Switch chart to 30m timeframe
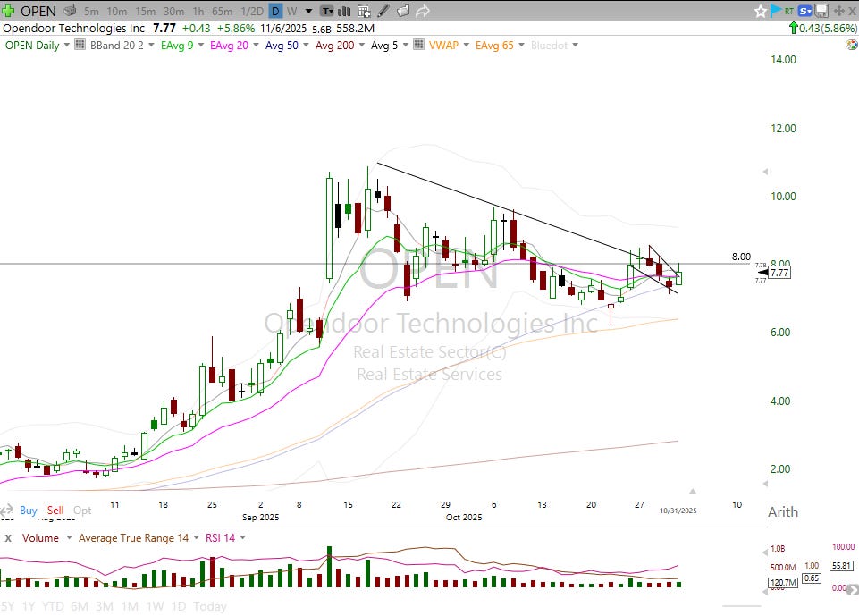The width and height of the screenshot is (859, 616). pos(173,11)
